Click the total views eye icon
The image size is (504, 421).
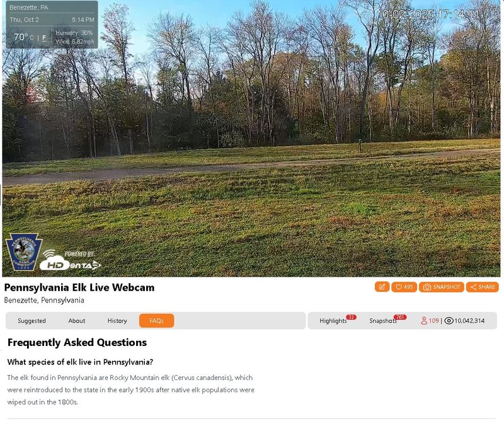pos(449,321)
